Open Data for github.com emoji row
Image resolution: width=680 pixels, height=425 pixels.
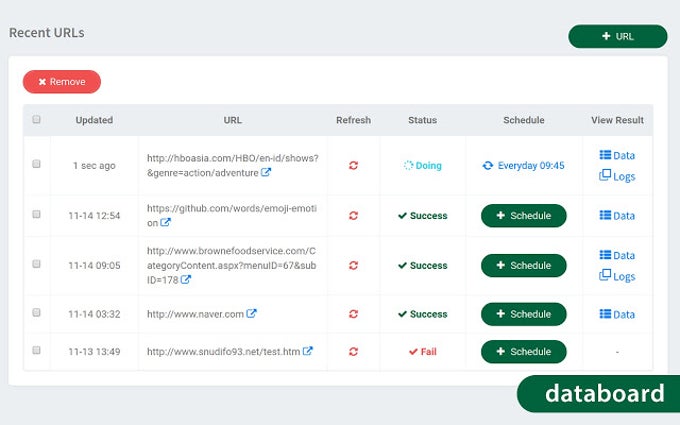617,216
